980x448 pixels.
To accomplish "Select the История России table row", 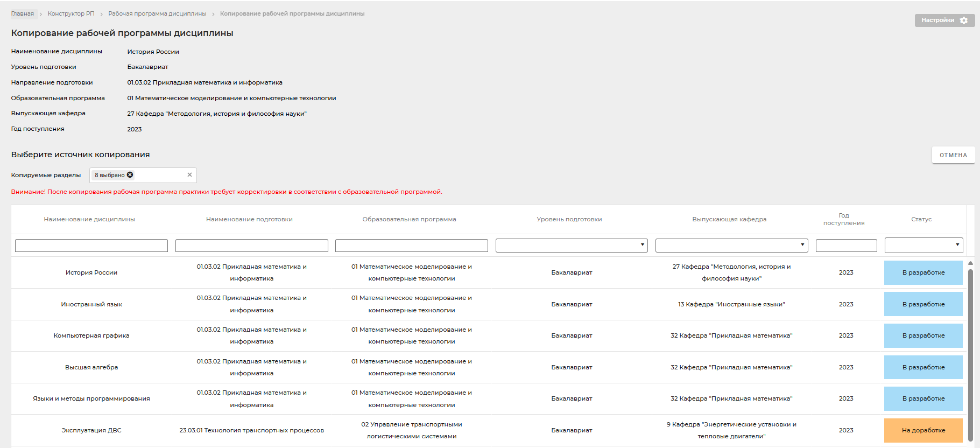I will pyautogui.click(x=489, y=272).
